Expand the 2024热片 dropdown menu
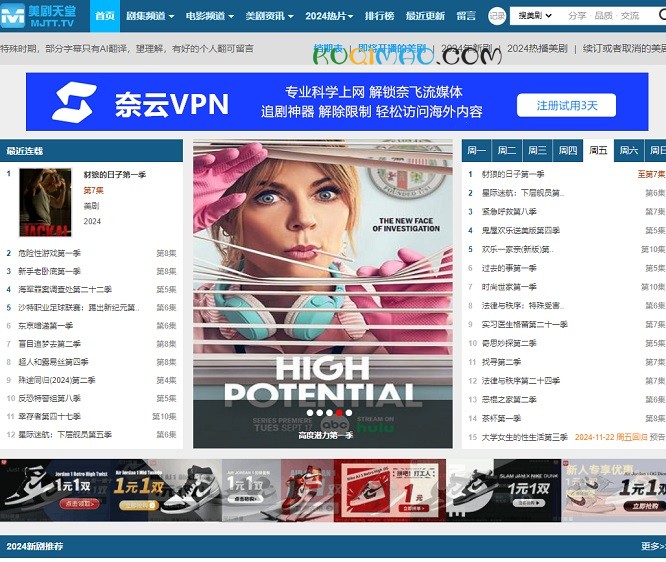 329,16
